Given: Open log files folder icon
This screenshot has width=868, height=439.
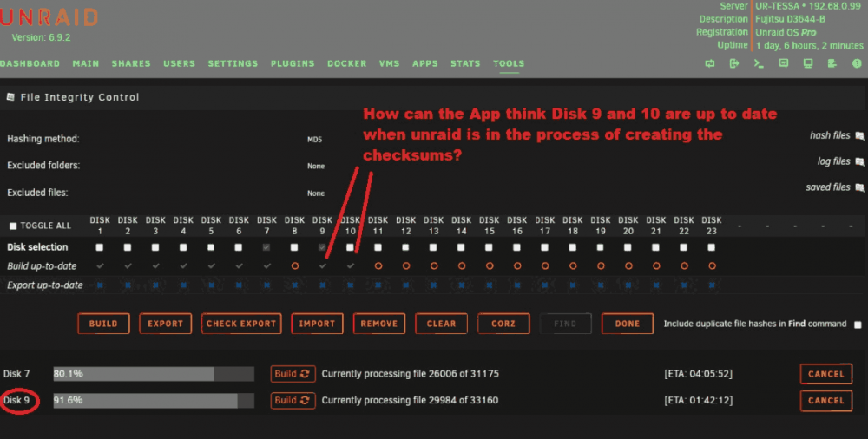Looking at the screenshot, I should 859,161.
